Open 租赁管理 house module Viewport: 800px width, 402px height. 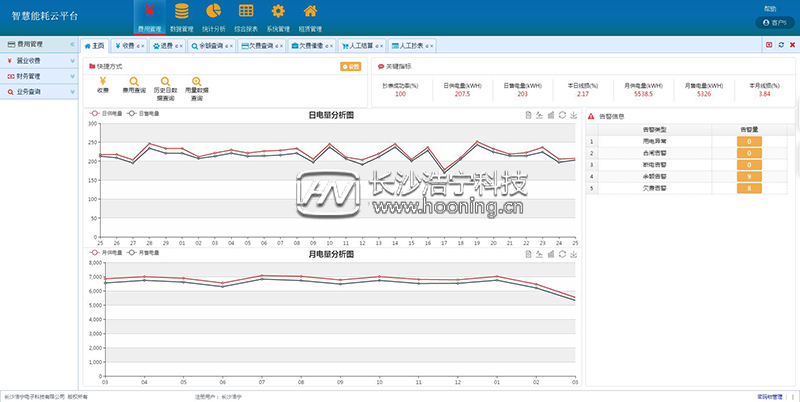[311, 17]
